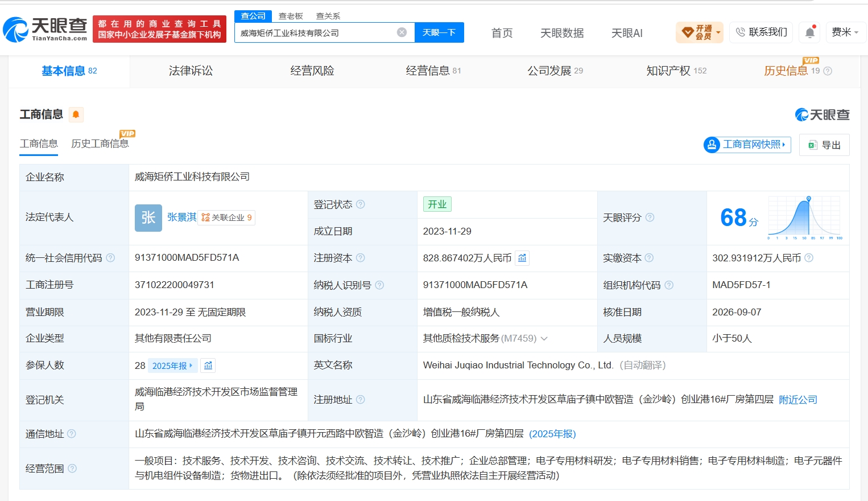This screenshot has width=868, height=501.
Task: Select the 历史工商信息 sub-tab
Action: [x=100, y=143]
